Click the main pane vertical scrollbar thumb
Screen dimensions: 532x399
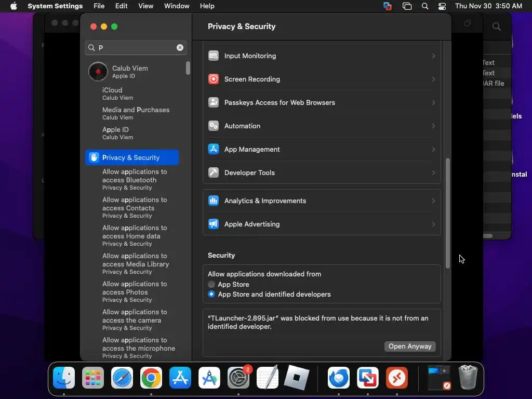tap(447, 213)
